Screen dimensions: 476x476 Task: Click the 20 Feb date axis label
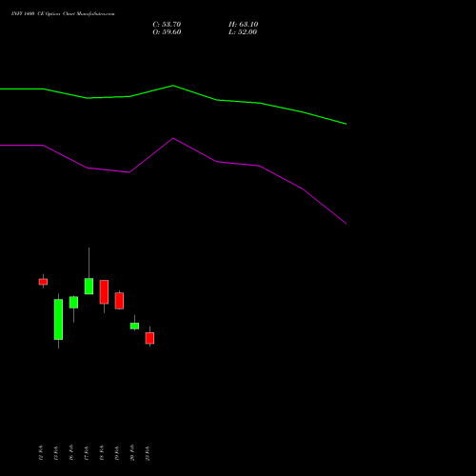[131, 453]
